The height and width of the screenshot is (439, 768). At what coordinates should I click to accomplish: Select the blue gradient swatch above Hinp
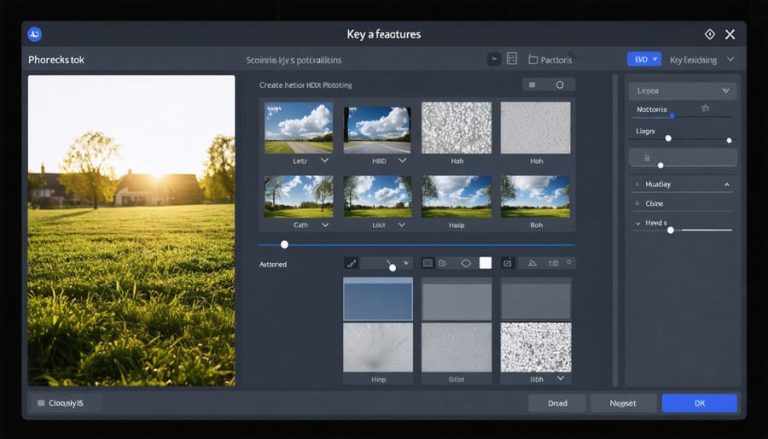[378, 299]
